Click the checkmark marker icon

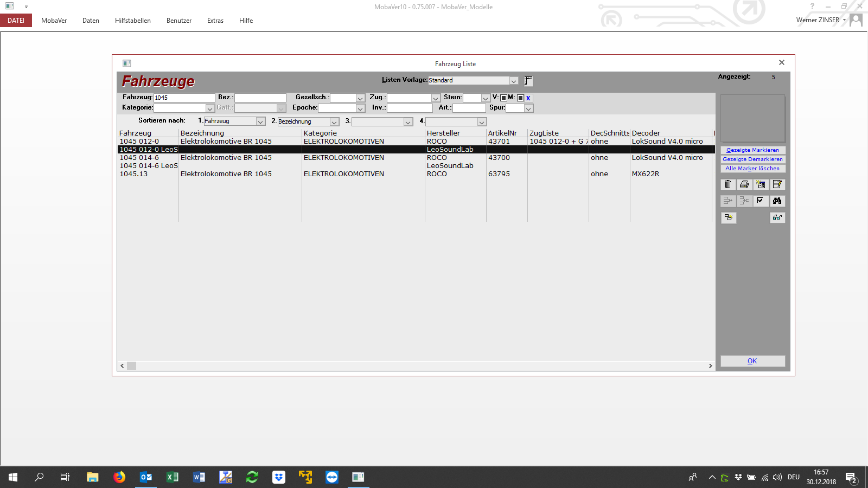[761, 201]
